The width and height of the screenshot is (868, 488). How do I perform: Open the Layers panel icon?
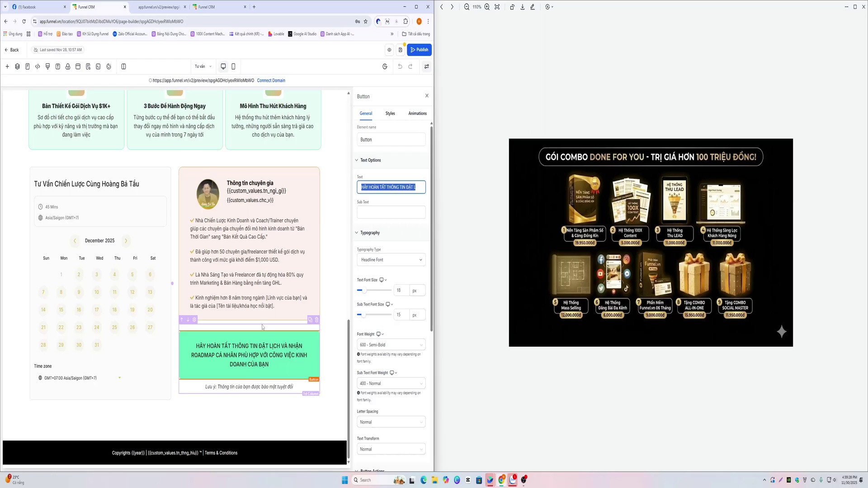tap(17, 66)
